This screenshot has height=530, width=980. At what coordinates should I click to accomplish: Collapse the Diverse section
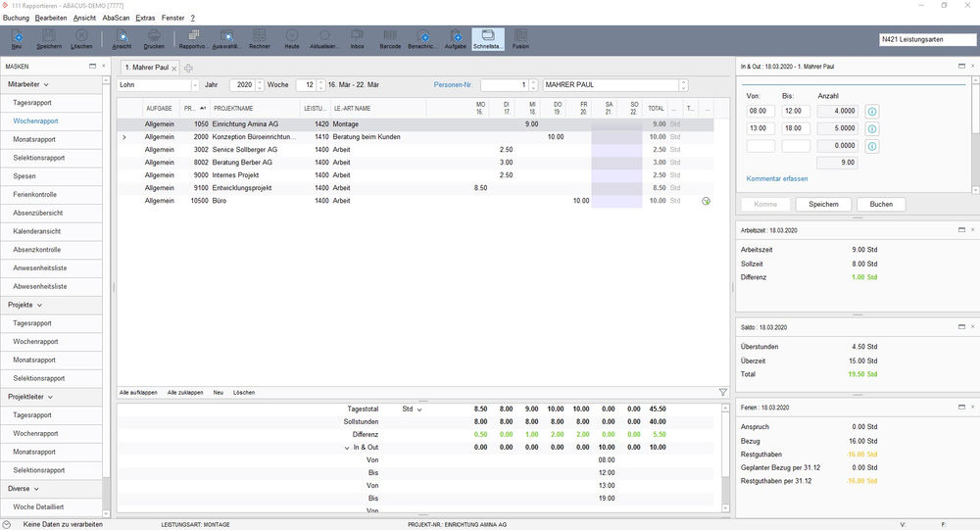point(36,489)
